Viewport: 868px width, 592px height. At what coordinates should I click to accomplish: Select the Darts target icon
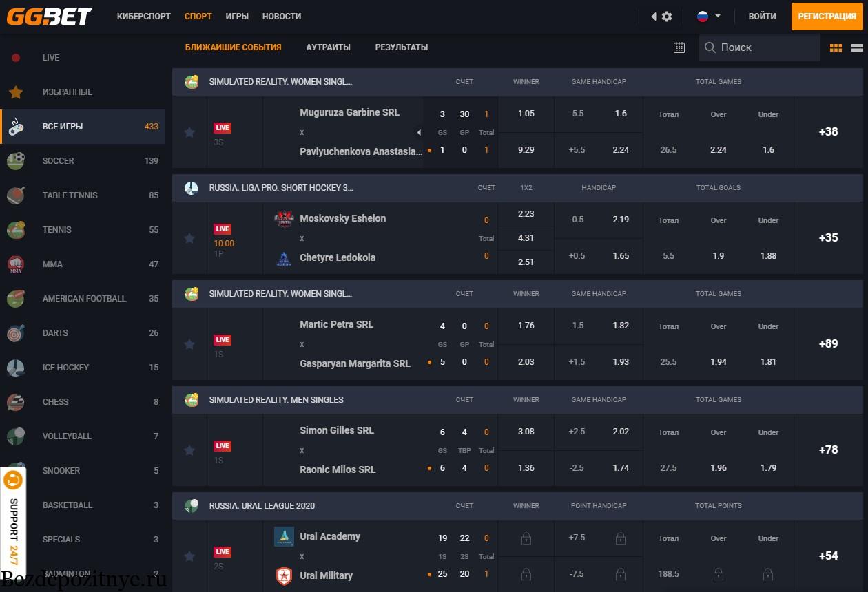16,333
